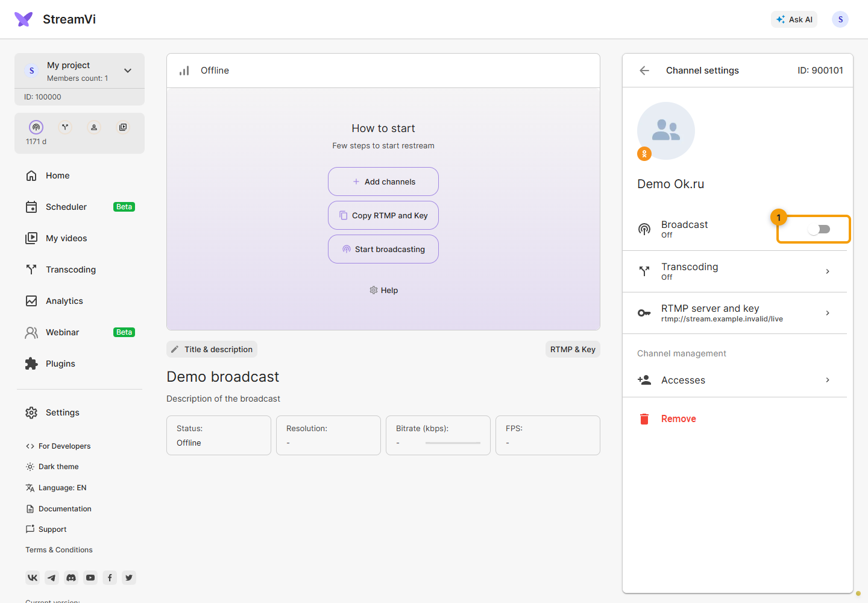Screen dimensions: 868x603
Task: Open the Twitter social link icon
Action: 129,578
